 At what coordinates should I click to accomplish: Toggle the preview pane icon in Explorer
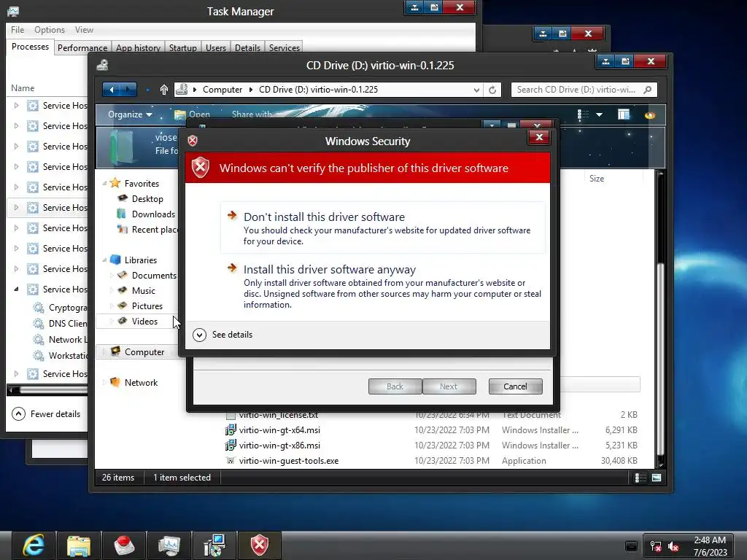(624, 114)
